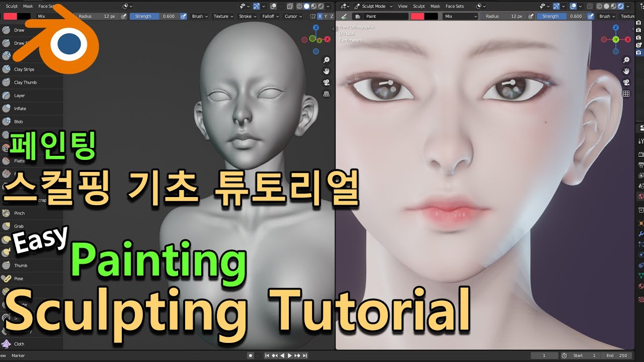This screenshot has height=362, width=644.
Task: Open Marker menu in timeline
Action: tap(18, 355)
